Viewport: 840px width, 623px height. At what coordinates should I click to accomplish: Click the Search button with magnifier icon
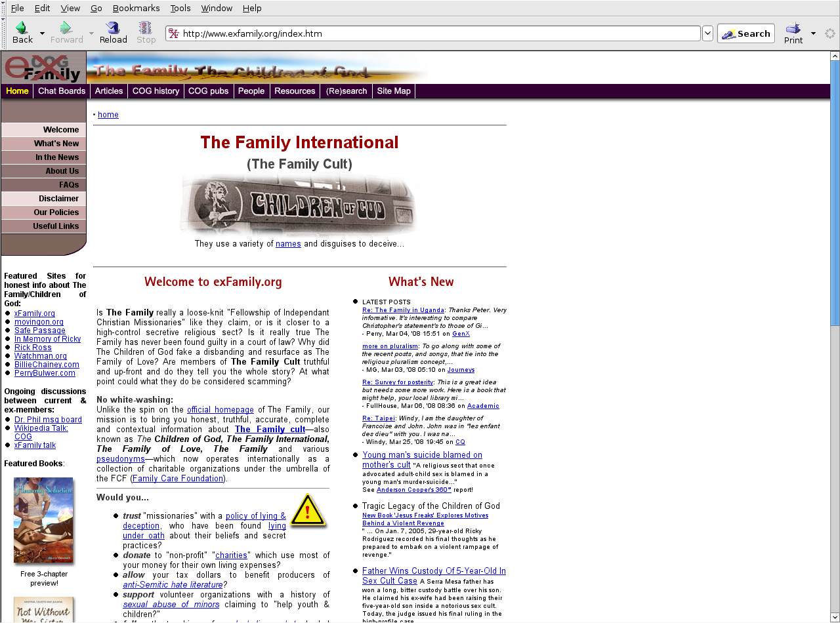point(745,34)
